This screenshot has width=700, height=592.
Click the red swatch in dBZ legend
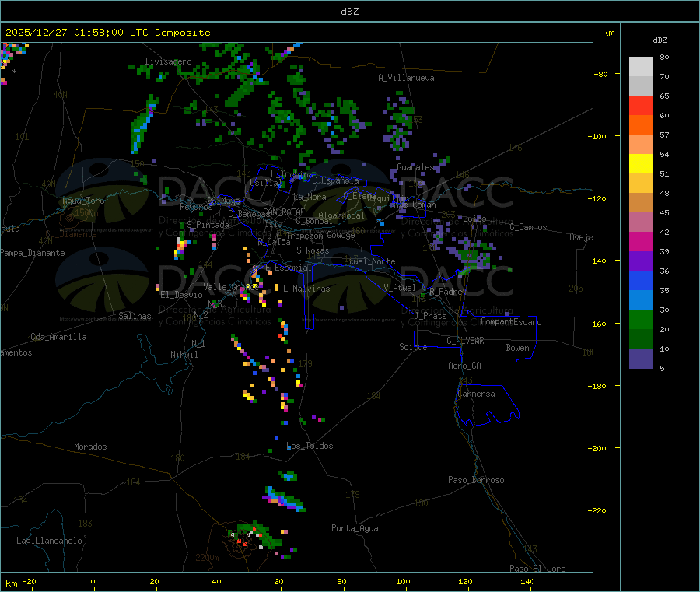[x=641, y=105]
